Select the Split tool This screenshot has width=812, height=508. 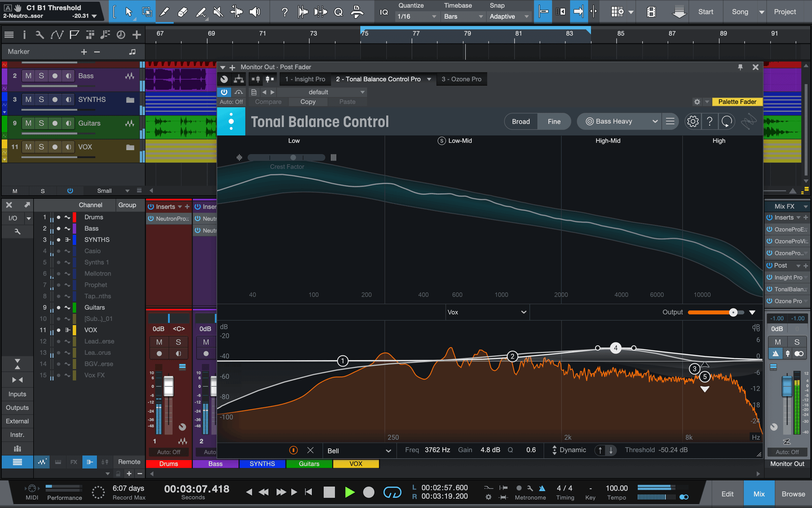point(236,12)
